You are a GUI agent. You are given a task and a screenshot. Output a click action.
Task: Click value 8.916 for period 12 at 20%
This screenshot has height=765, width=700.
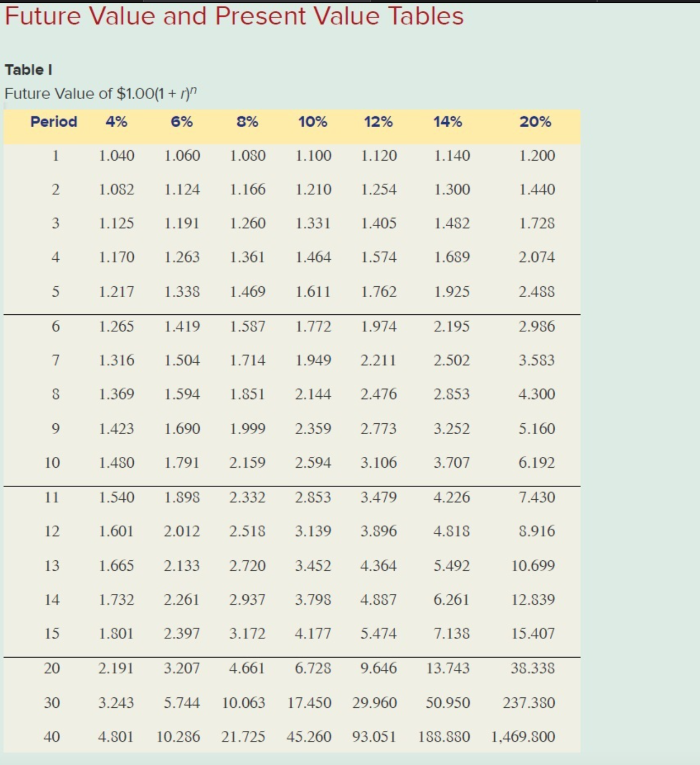click(537, 531)
